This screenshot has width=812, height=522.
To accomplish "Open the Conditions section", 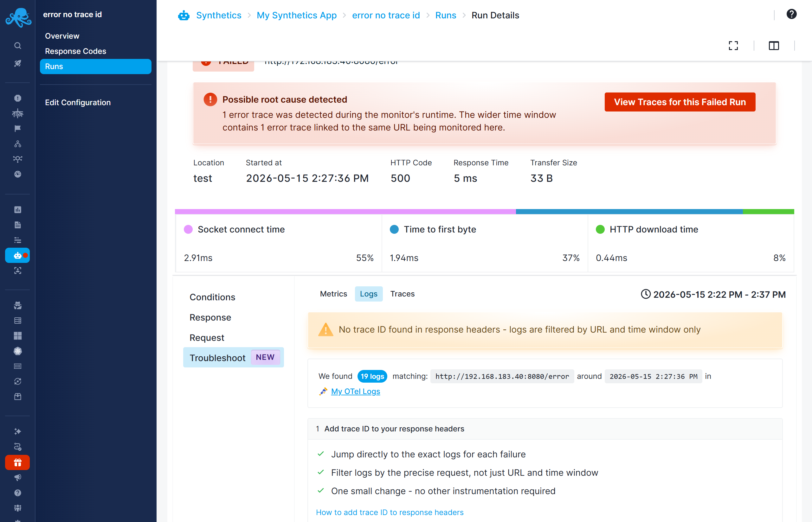I will coord(212,297).
